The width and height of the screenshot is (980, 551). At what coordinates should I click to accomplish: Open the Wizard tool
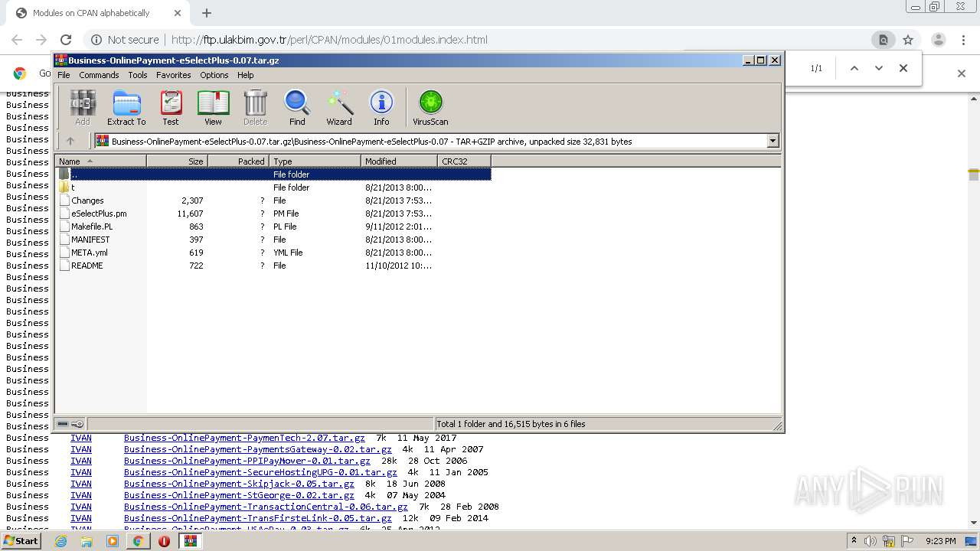click(339, 107)
